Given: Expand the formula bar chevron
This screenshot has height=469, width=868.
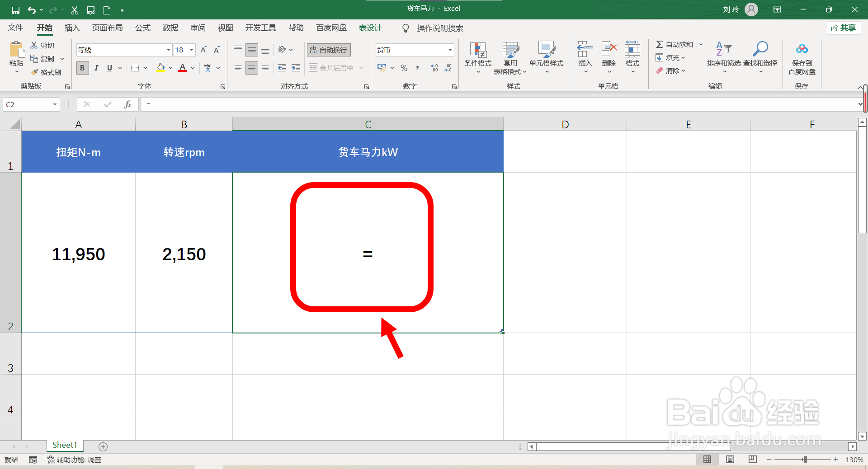Looking at the screenshot, I should [x=859, y=104].
